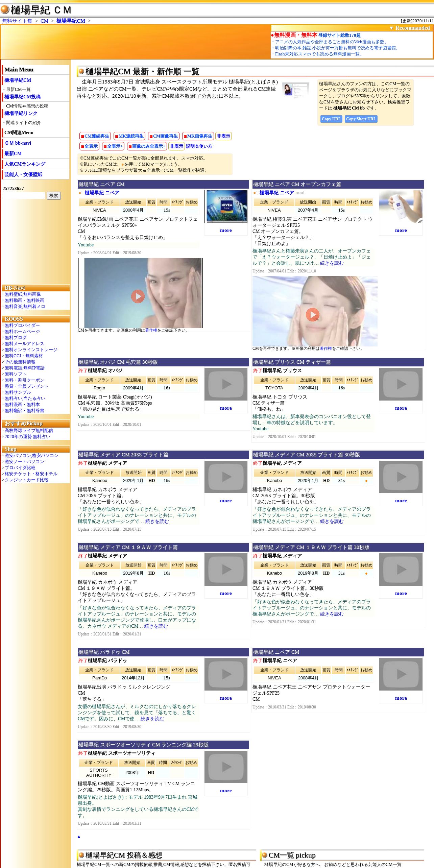The height and width of the screenshot is (868, 434).
Task: Click the orange MK dot in 20SS 30秒版 row
Action: 366,481
